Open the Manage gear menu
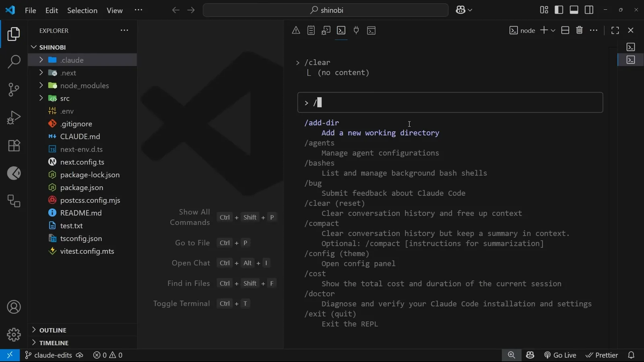Image resolution: width=644 pixels, height=362 pixels. (x=14, y=335)
